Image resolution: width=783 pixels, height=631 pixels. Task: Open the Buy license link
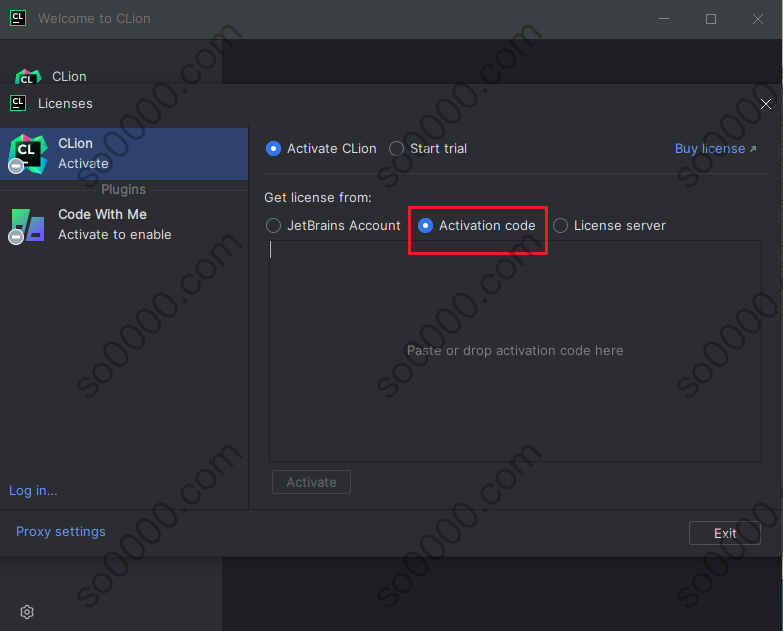715,149
